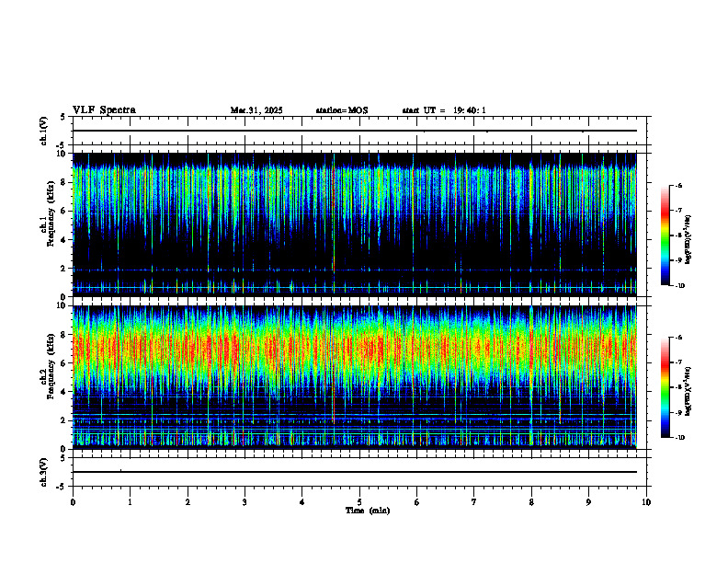Image resolution: width=728 pixels, height=563 pixels.
Task: Click the -6 label on ch.1 colorbar
Action: [678, 186]
